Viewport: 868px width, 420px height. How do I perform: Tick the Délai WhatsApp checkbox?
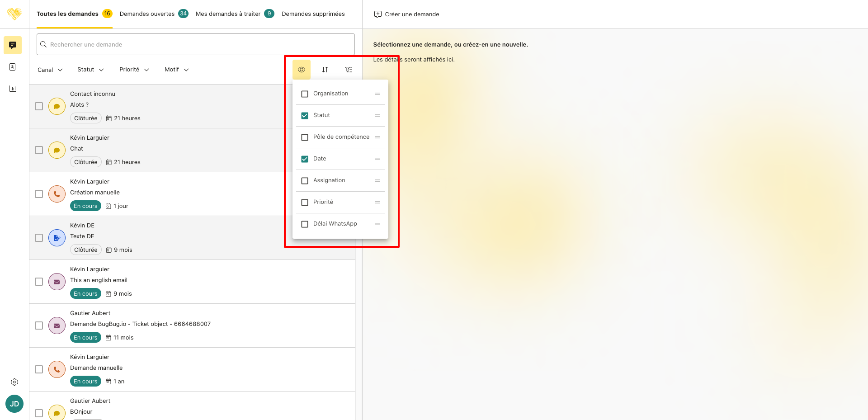click(x=305, y=224)
